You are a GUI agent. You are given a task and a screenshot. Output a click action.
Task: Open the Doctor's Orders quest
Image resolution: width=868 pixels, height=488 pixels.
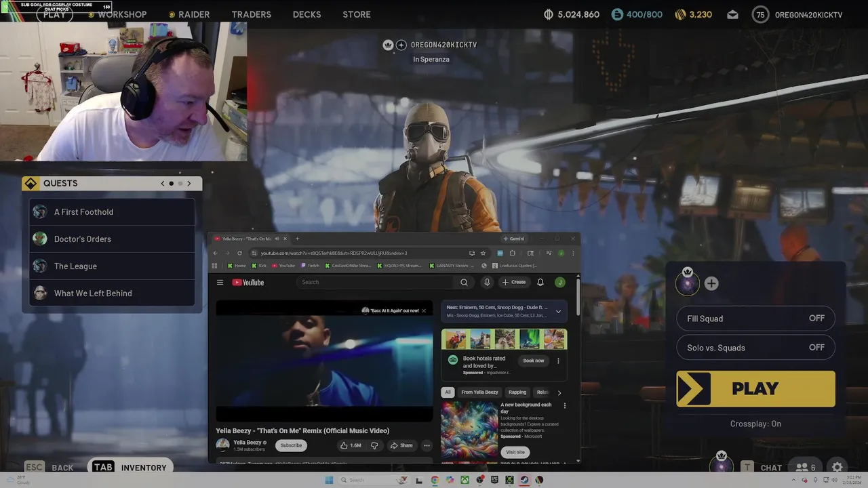[112, 239]
